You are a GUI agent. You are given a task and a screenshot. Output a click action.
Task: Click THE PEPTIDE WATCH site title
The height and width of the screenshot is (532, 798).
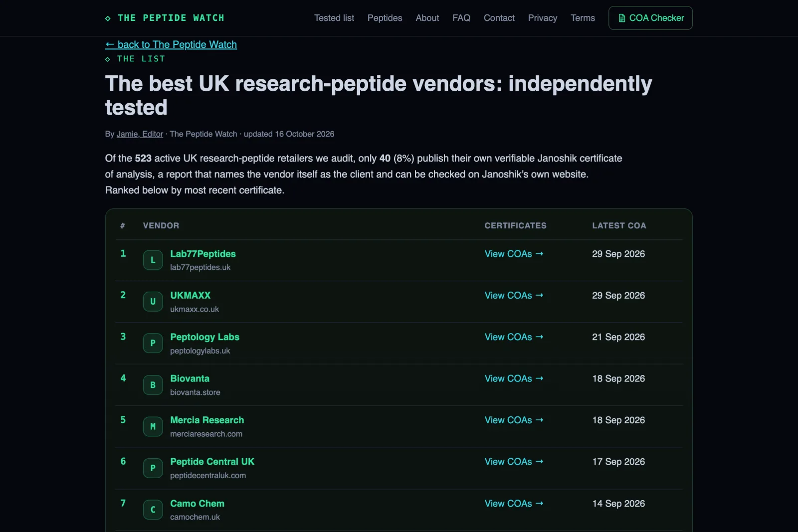point(171,18)
